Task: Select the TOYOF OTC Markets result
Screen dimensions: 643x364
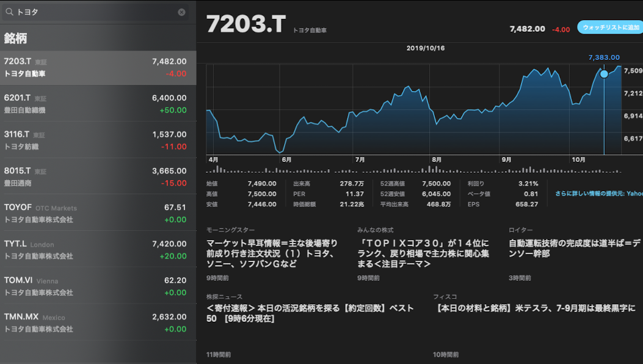Action: 98,213
